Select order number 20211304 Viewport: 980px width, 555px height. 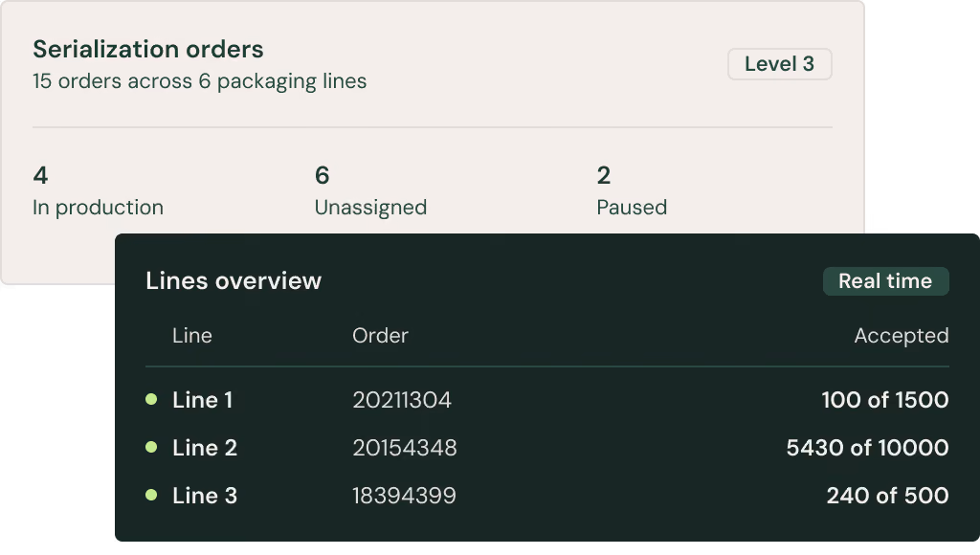tap(402, 400)
